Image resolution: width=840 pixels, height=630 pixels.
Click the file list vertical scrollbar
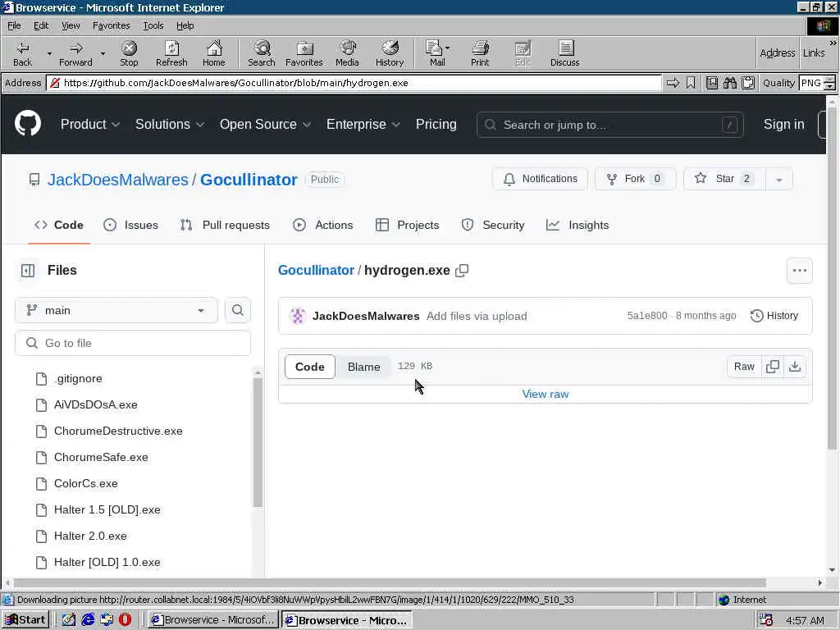[258, 442]
